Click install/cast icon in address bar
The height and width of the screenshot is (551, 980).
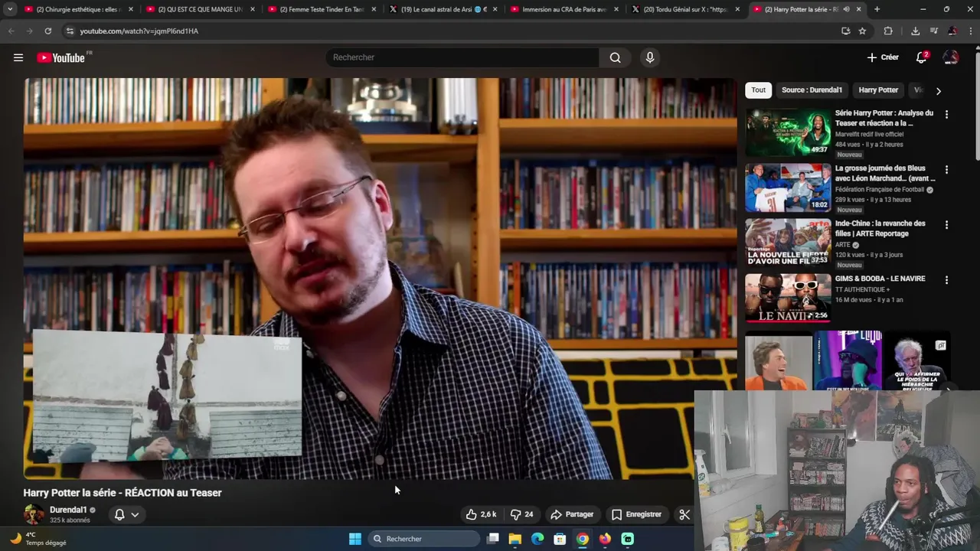pyautogui.click(x=845, y=31)
